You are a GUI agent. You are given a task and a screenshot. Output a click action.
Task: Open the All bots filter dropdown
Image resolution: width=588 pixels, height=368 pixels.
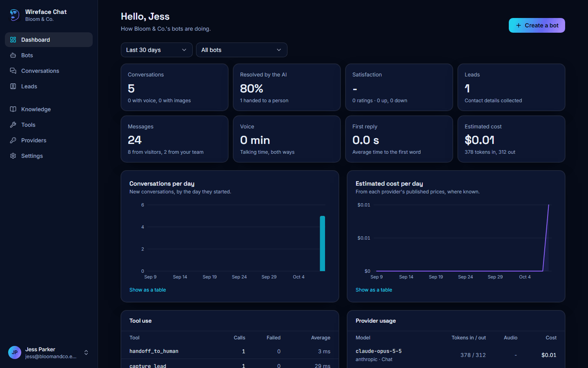point(242,50)
